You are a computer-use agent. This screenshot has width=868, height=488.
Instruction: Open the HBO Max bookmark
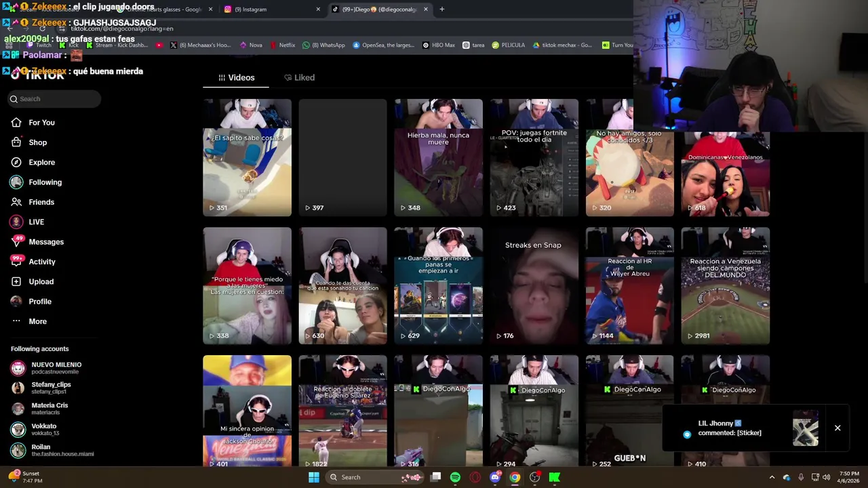438,45
